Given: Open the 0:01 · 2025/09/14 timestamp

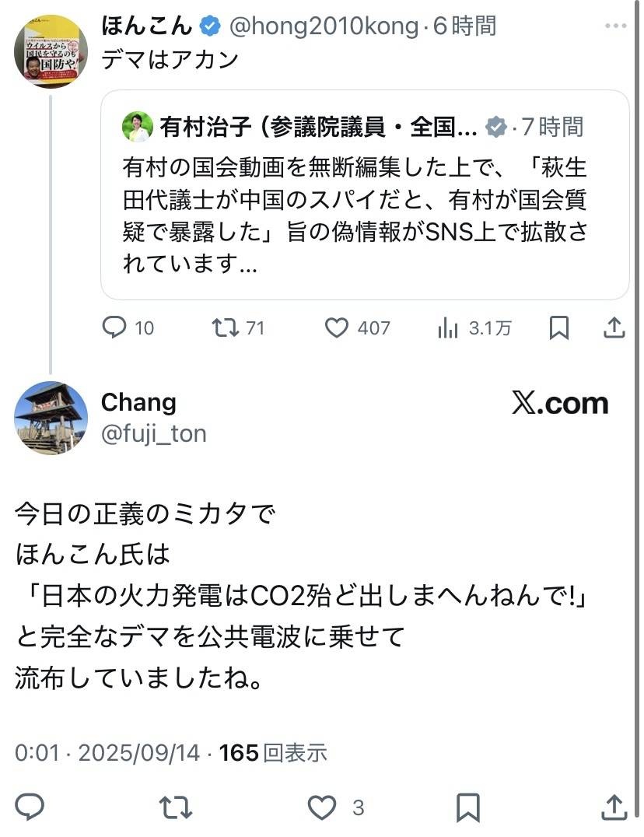Looking at the screenshot, I should 107,753.
